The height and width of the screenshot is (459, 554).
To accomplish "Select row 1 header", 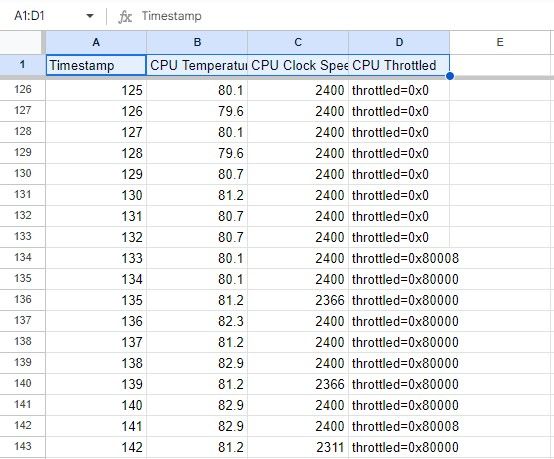I will click(22, 65).
